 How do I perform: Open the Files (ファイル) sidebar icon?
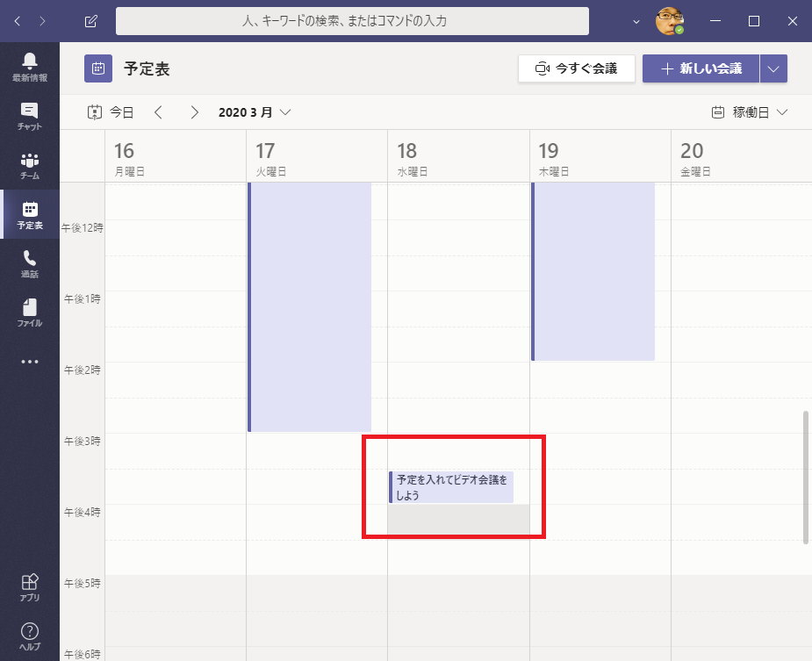click(x=30, y=313)
